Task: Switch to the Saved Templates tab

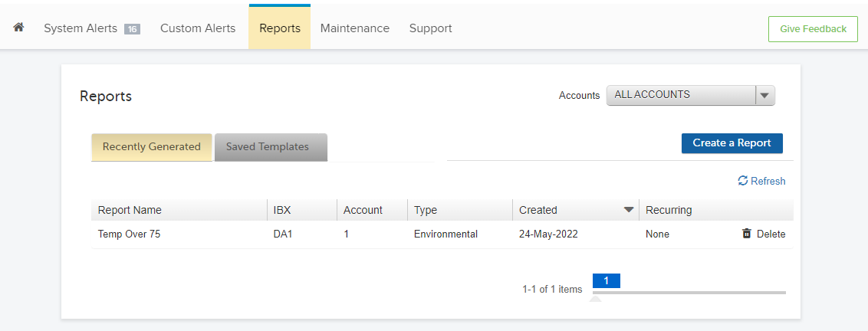Action: (x=271, y=147)
